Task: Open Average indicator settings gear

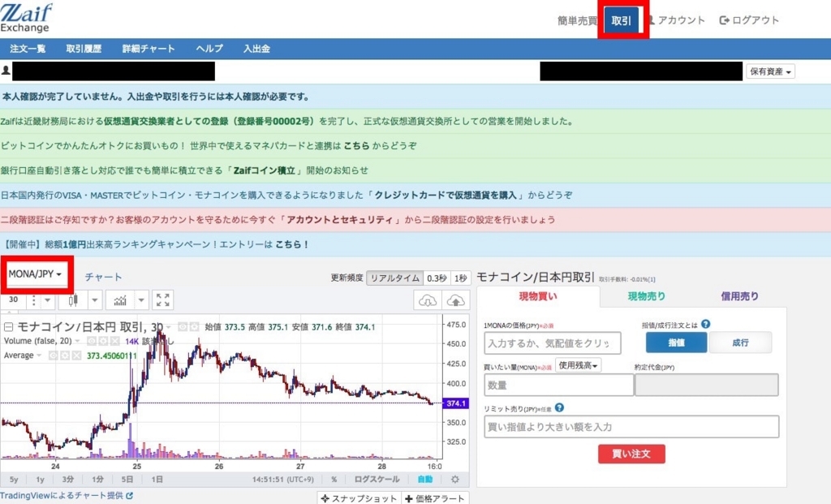Action: point(65,355)
